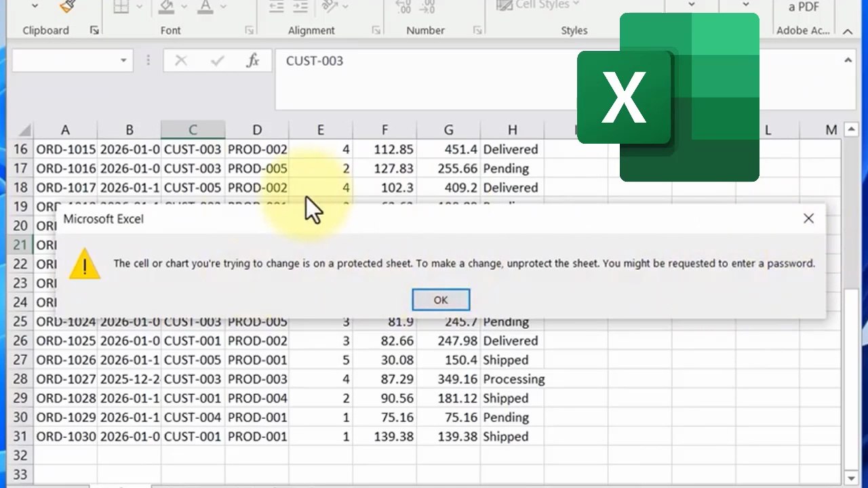Select column G header
The height and width of the screenshot is (488, 868).
tap(448, 129)
